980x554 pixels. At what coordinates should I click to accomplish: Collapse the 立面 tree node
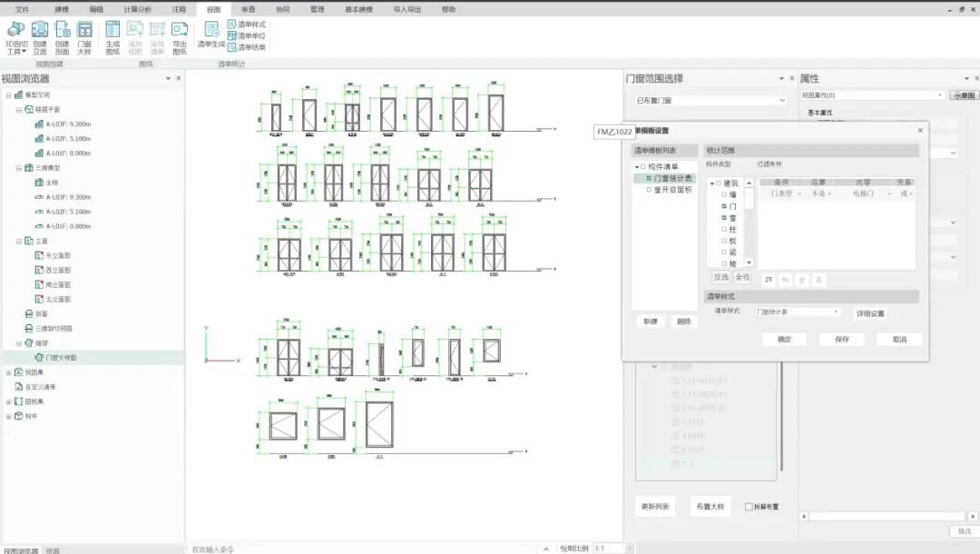(x=19, y=242)
